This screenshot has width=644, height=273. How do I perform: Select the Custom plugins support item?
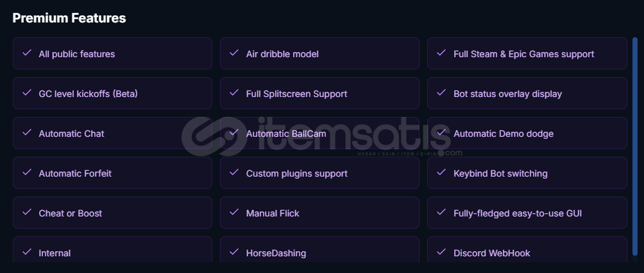pyautogui.click(x=319, y=173)
